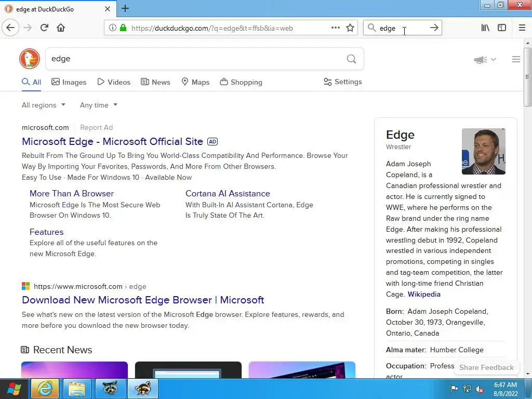The width and height of the screenshot is (532, 399).
Task: Go back with the browser back arrow
Action: [10, 28]
